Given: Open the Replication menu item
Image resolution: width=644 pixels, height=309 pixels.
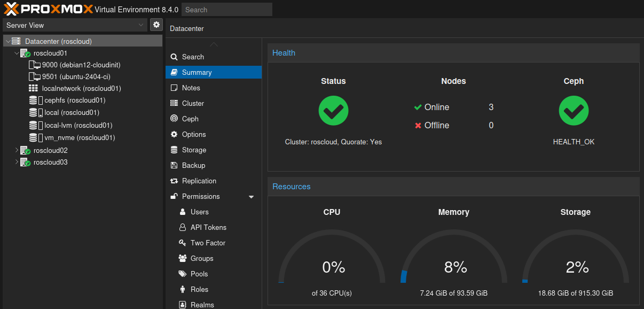Looking at the screenshot, I should coord(214,181).
